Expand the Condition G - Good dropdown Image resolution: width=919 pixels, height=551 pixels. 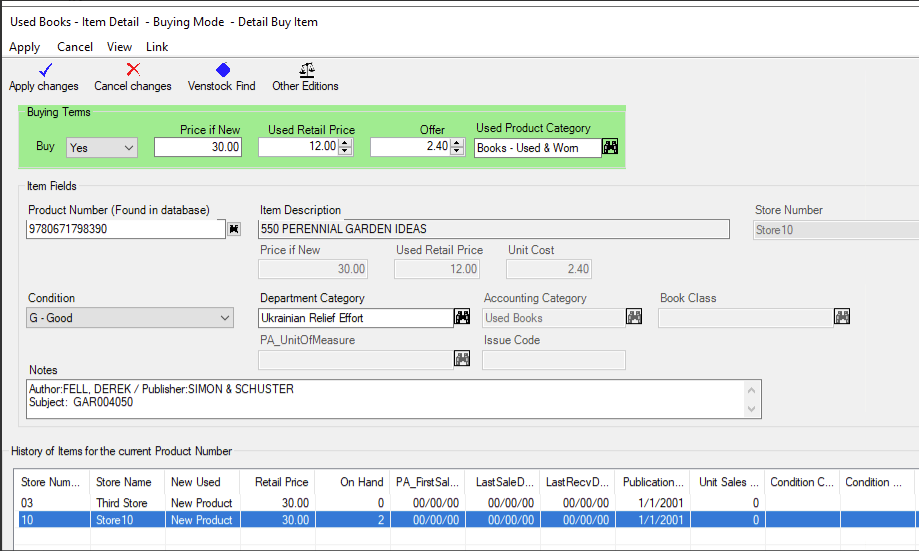coord(224,318)
